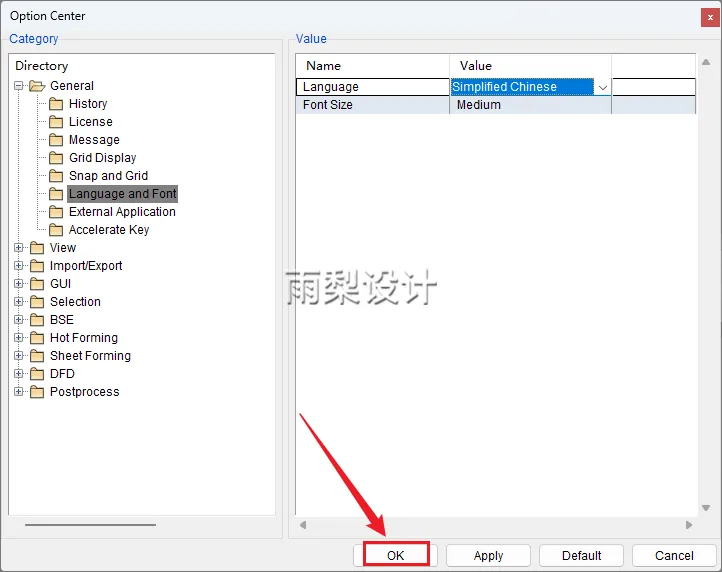
Task: Click the category tree horizontal scrollbar
Action: (x=90, y=525)
